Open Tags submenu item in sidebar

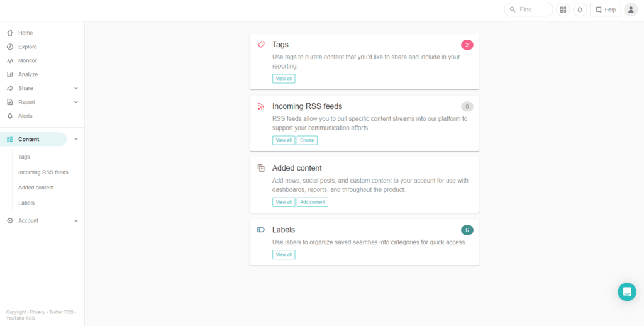coord(24,157)
